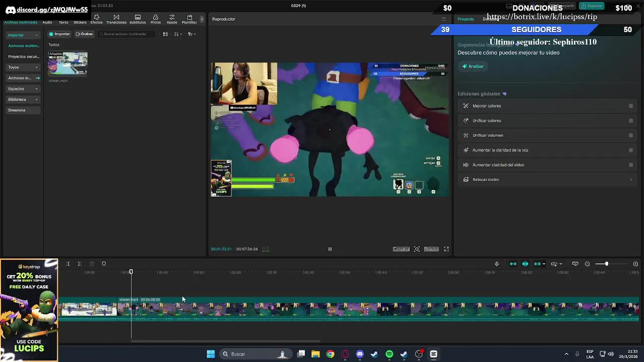Click the microphone voice-over record icon

click(x=497, y=264)
